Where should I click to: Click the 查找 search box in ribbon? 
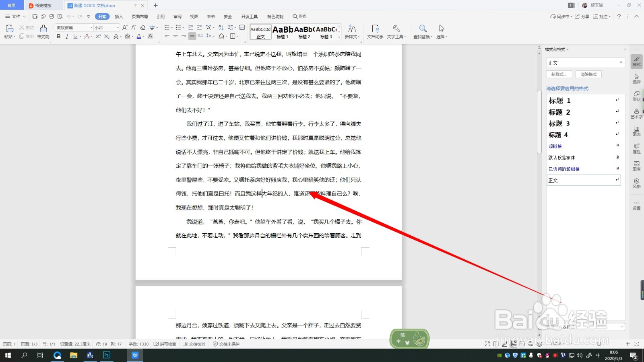pos(300,16)
